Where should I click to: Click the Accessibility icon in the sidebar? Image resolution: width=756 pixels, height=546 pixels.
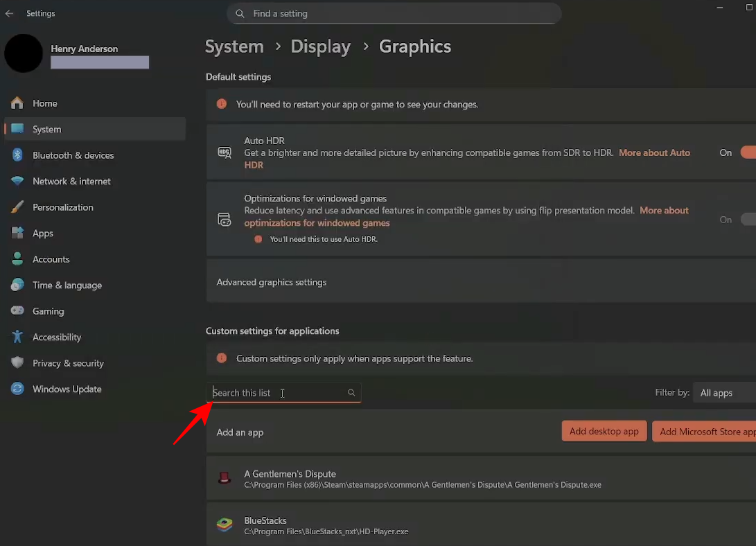17,337
